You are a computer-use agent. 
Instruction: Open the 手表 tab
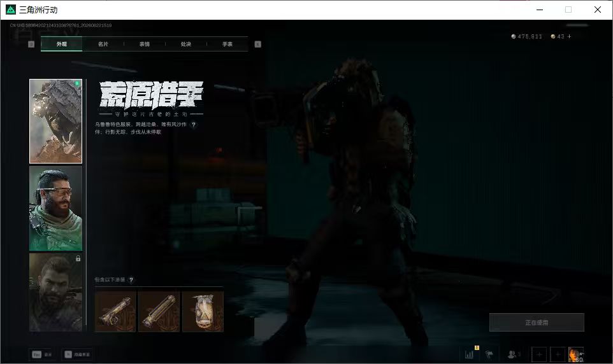coord(227,44)
